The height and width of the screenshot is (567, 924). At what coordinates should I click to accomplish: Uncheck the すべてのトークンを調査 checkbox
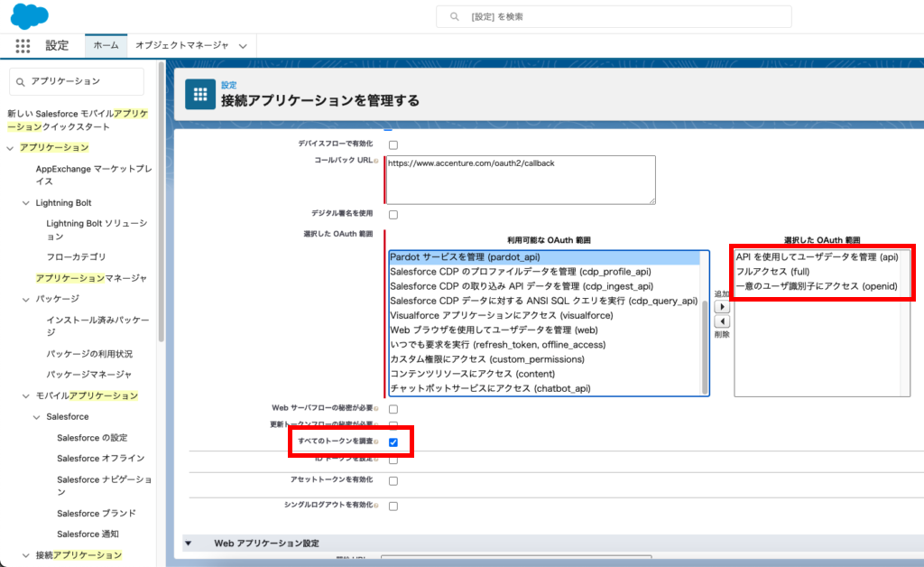click(x=393, y=442)
